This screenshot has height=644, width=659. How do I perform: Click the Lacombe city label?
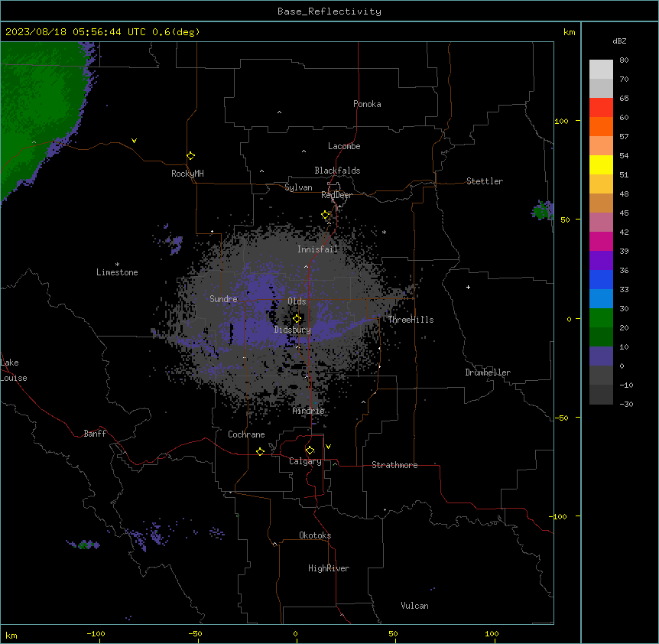pyautogui.click(x=344, y=146)
